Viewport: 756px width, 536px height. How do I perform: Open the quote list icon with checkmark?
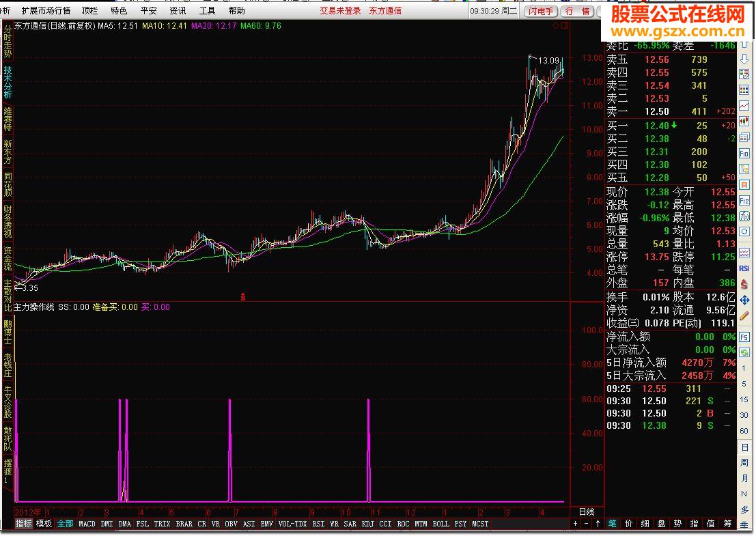744,74
